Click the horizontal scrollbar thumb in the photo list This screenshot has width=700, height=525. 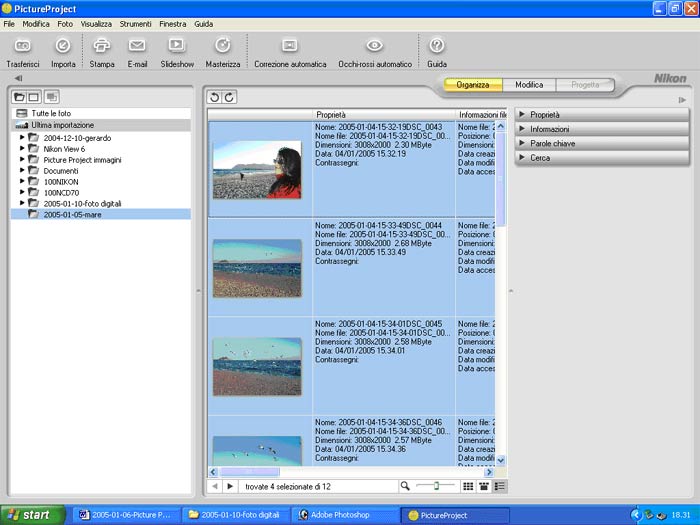point(250,471)
